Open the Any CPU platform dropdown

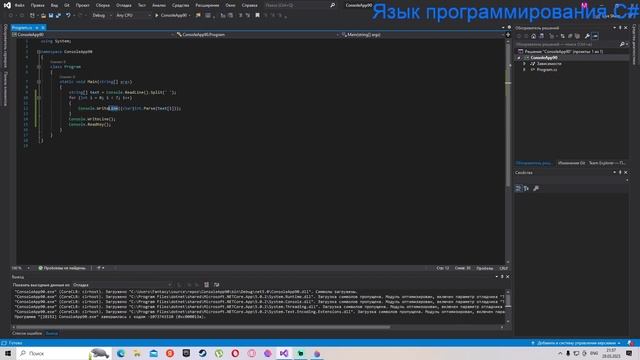(133, 15)
